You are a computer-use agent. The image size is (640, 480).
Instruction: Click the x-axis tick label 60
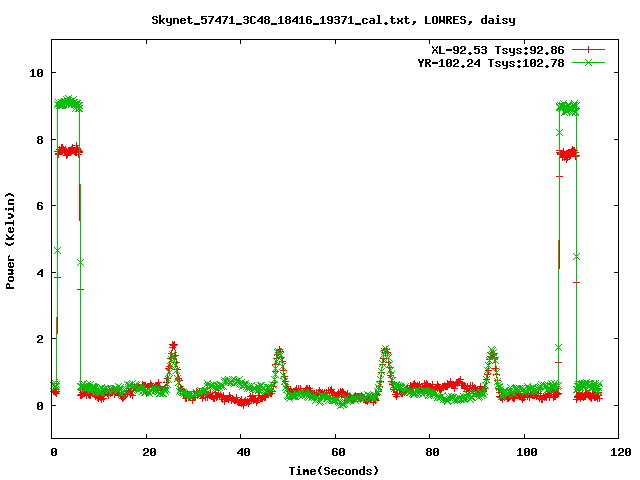click(336, 452)
